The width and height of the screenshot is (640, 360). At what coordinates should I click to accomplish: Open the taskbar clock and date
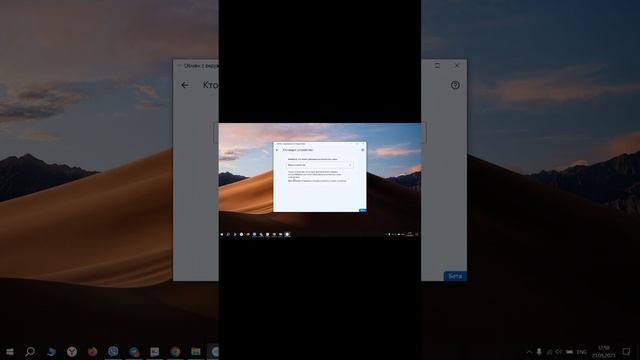click(x=604, y=351)
